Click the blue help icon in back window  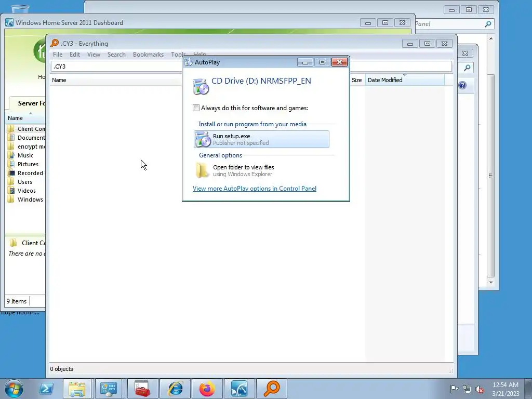[462, 85]
